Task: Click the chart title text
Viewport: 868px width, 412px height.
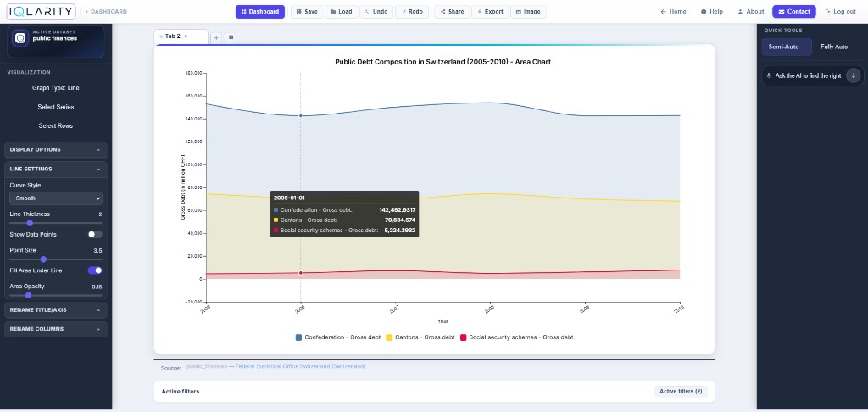Action: (442, 62)
